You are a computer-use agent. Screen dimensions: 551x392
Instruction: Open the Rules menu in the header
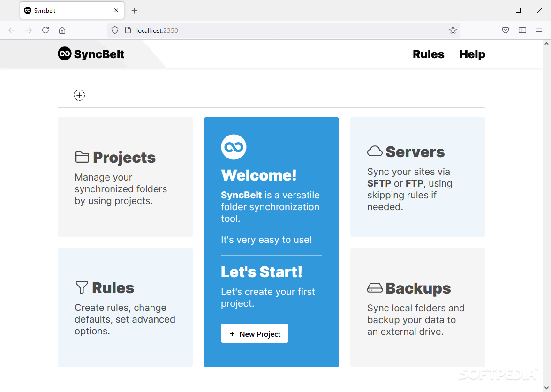(x=428, y=54)
